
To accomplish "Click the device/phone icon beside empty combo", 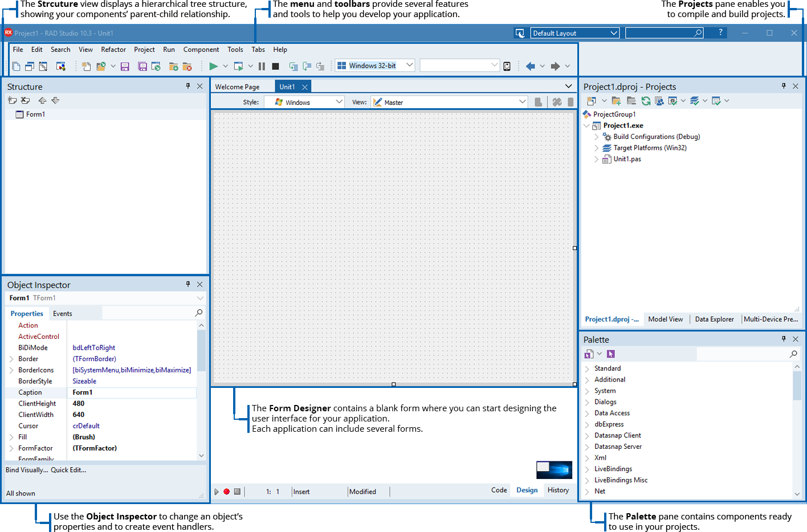I will pyautogui.click(x=507, y=66).
